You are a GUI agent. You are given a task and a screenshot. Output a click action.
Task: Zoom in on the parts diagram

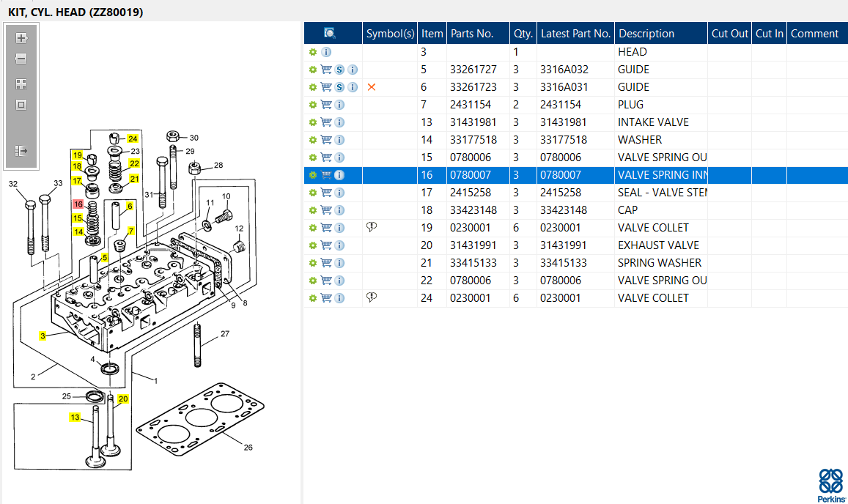(x=21, y=38)
